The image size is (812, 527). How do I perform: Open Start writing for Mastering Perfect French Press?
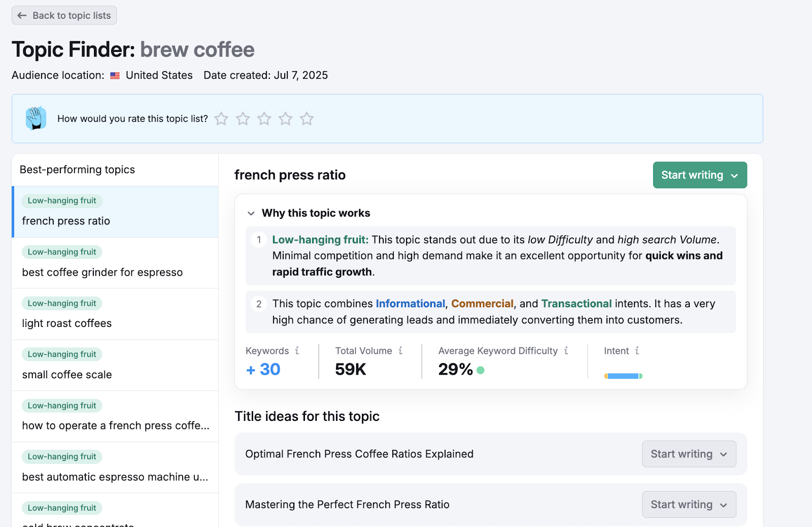[689, 504]
